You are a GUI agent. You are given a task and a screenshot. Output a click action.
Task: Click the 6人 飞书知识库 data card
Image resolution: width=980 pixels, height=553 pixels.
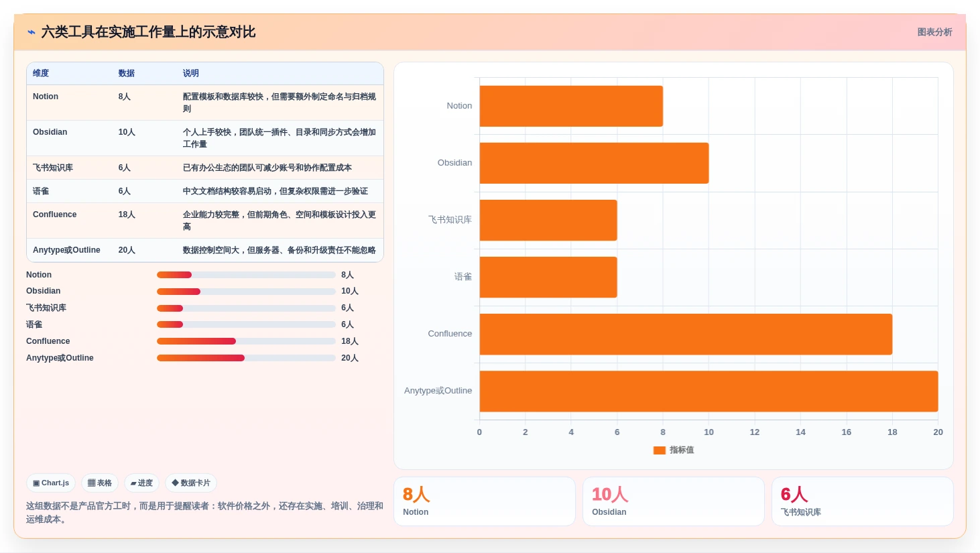pos(863,501)
